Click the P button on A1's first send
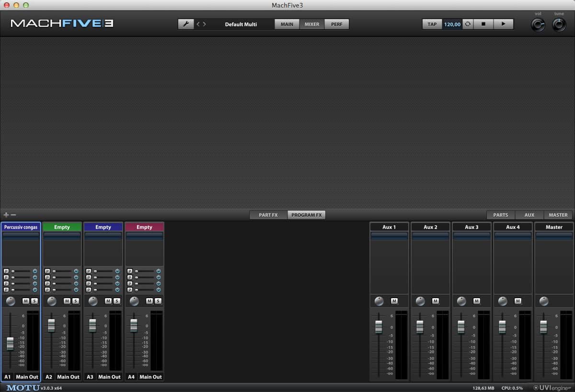The image size is (575, 392). click(6, 271)
